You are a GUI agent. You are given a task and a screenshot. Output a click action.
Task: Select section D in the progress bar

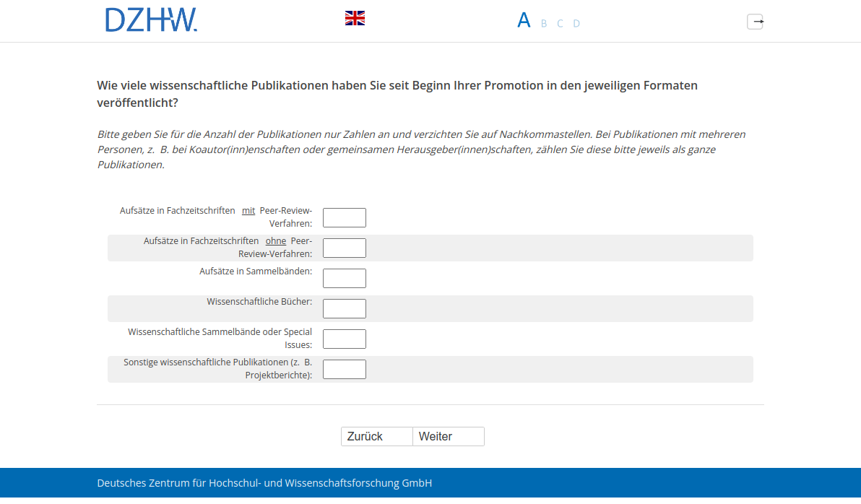pyautogui.click(x=576, y=23)
